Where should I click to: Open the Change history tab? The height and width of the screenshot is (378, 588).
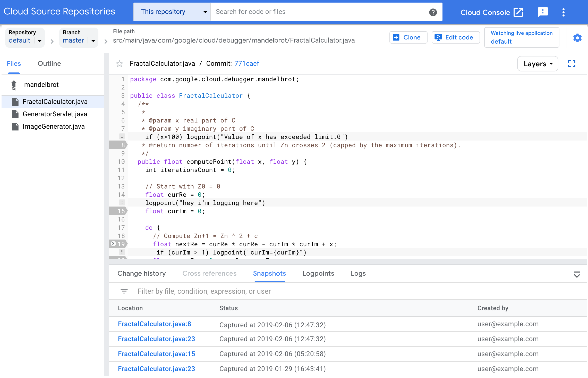point(142,274)
